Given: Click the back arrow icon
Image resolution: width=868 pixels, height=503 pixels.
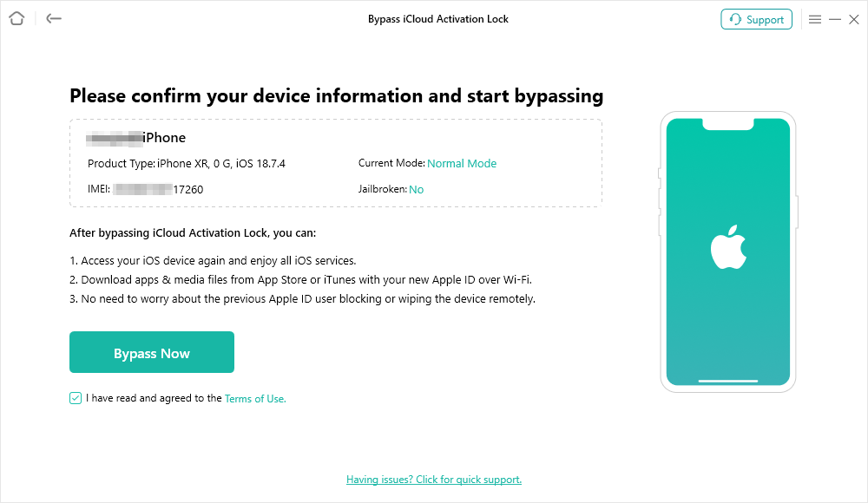Looking at the screenshot, I should (54, 19).
